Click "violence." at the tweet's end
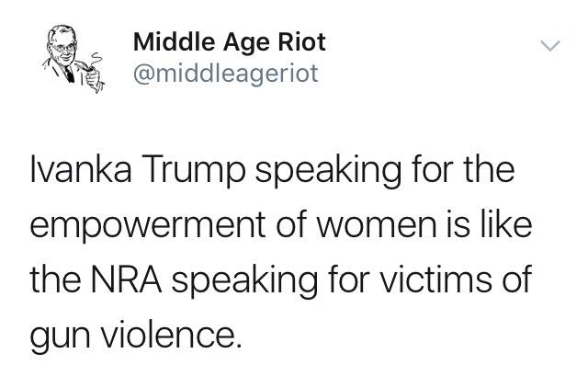Image resolution: width=588 pixels, height=376 pixels. tap(172, 335)
